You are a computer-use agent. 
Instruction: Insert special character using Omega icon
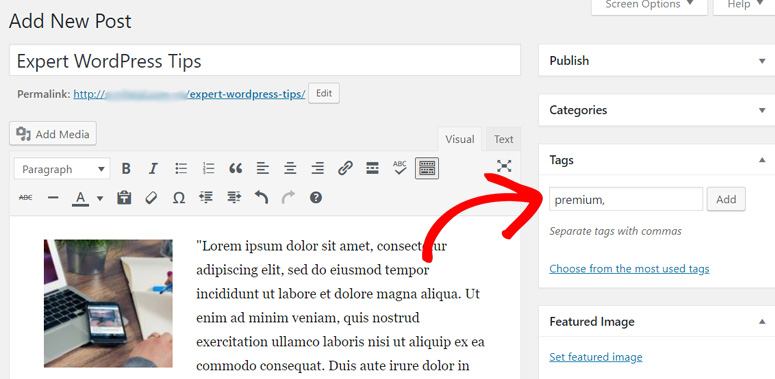(179, 198)
